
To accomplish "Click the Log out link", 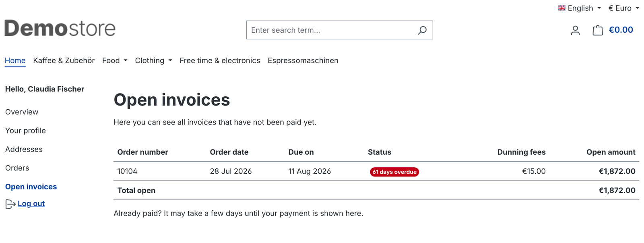I will click(x=31, y=204).
